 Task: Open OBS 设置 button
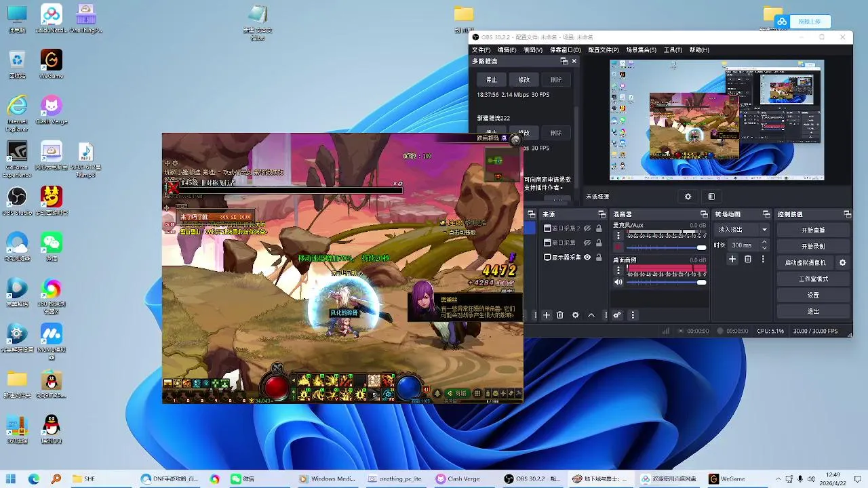(813, 295)
